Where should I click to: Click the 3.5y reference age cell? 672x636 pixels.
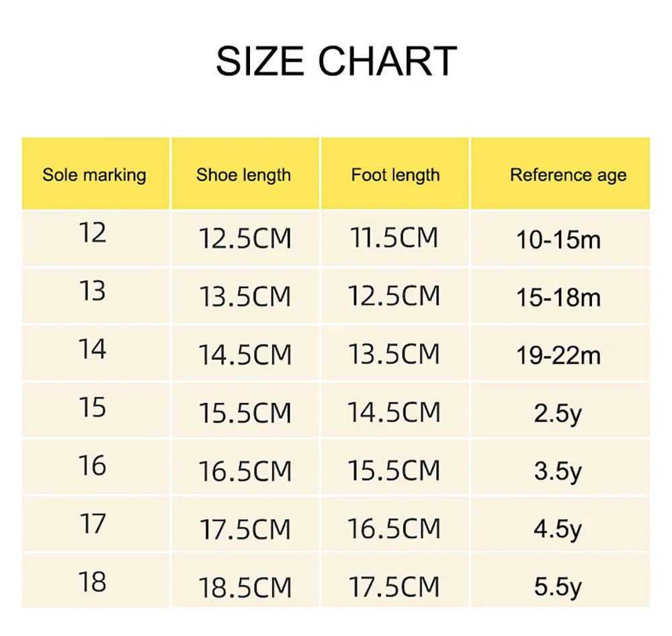coord(558,471)
